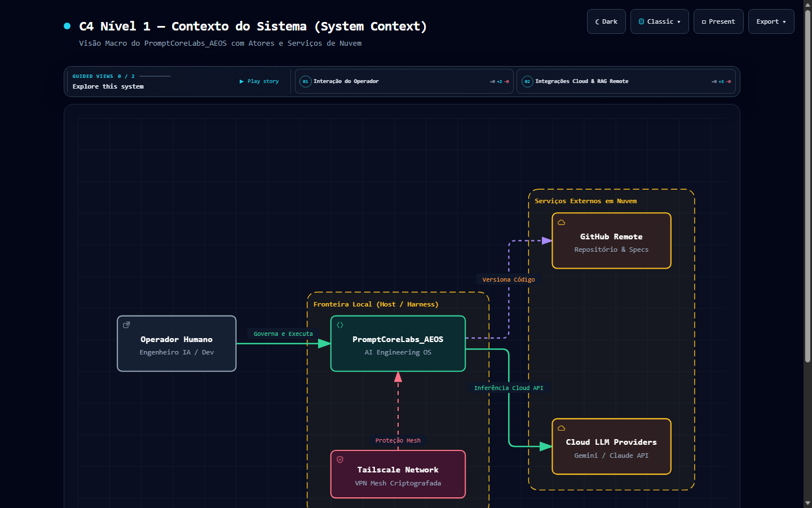This screenshot has width=812, height=508.
Task: Click the 'Serviços Externos em Nuvem' group title
Action: [x=586, y=201]
